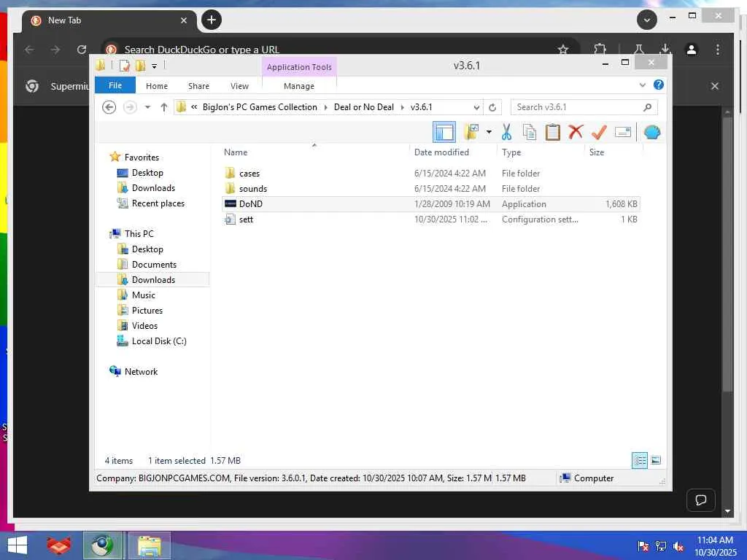Open browser extensions puzzle icon

click(x=600, y=50)
